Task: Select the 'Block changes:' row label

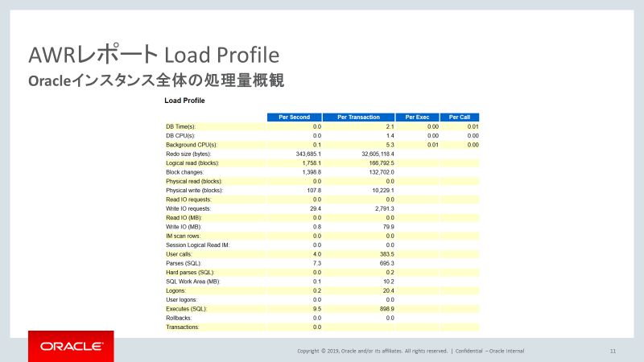Action: tap(185, 172)
